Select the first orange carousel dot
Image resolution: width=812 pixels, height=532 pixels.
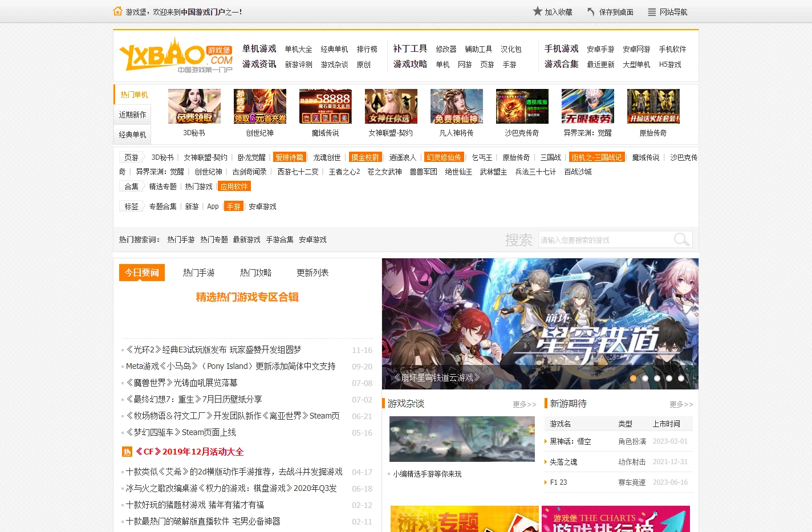633,378
